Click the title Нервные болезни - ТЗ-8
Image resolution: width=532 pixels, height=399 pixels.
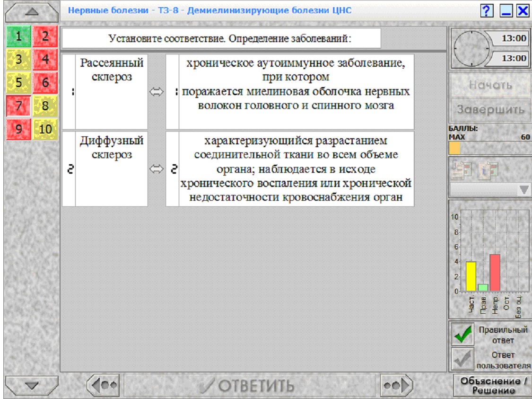click(209, 10)
